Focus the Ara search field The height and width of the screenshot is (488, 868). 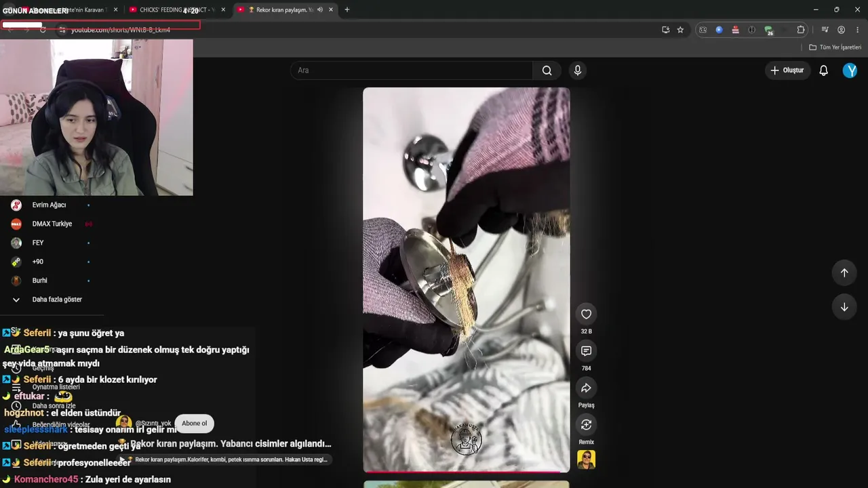click(x=412, y=70)
